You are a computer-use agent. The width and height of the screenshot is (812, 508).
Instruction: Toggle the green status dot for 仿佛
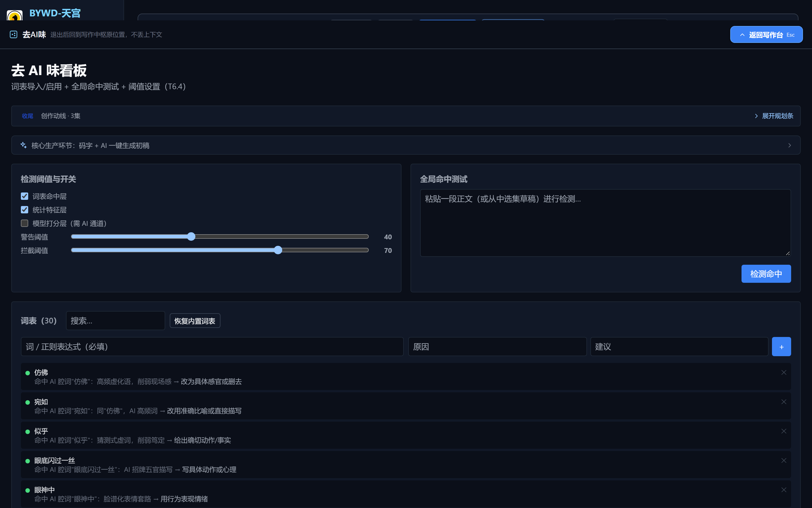tap(28, 373)
